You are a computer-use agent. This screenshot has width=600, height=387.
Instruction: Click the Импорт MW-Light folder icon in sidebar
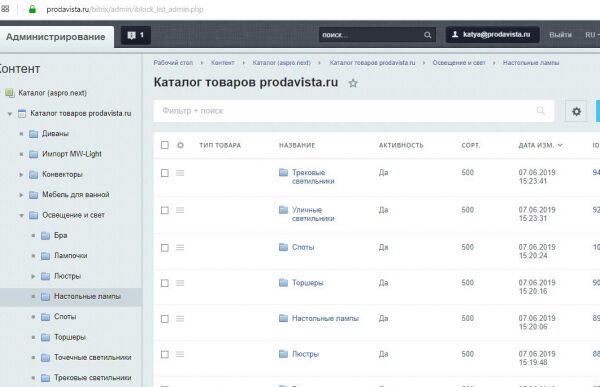click(34, 154)
